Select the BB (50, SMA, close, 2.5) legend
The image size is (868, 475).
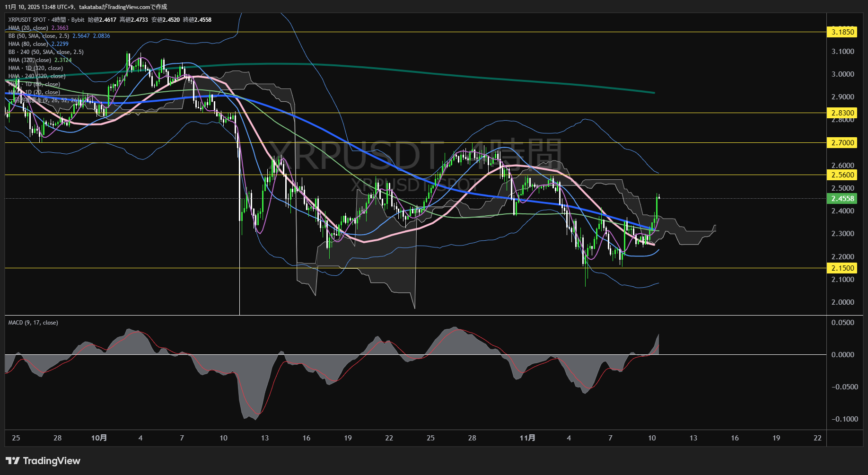coord(39,36)
